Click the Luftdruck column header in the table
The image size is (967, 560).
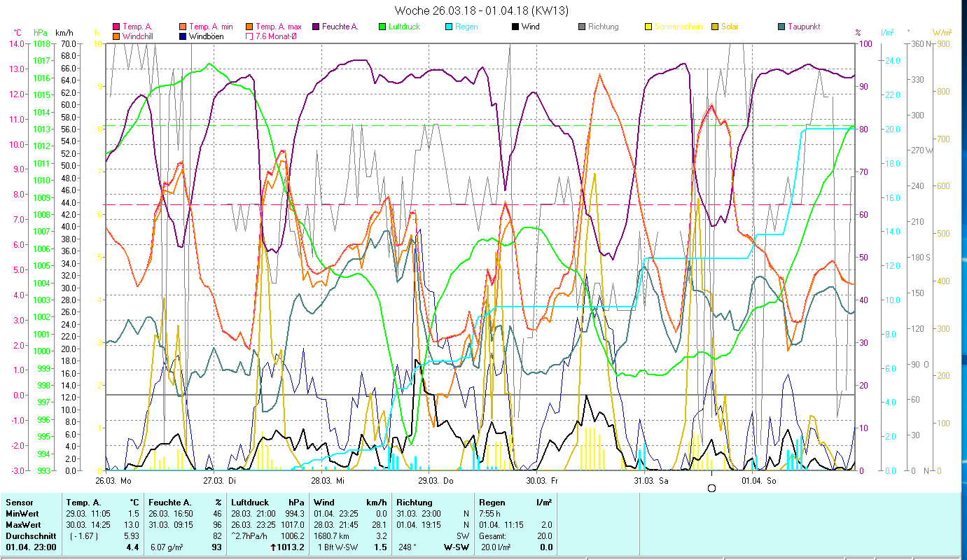click(249, 502)
